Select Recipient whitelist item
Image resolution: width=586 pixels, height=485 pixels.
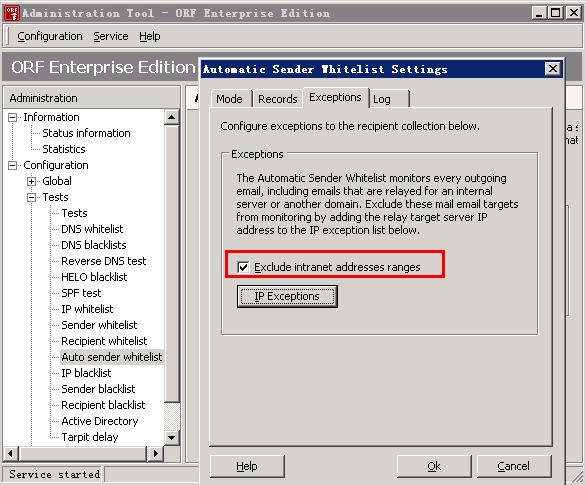[104, 341]
